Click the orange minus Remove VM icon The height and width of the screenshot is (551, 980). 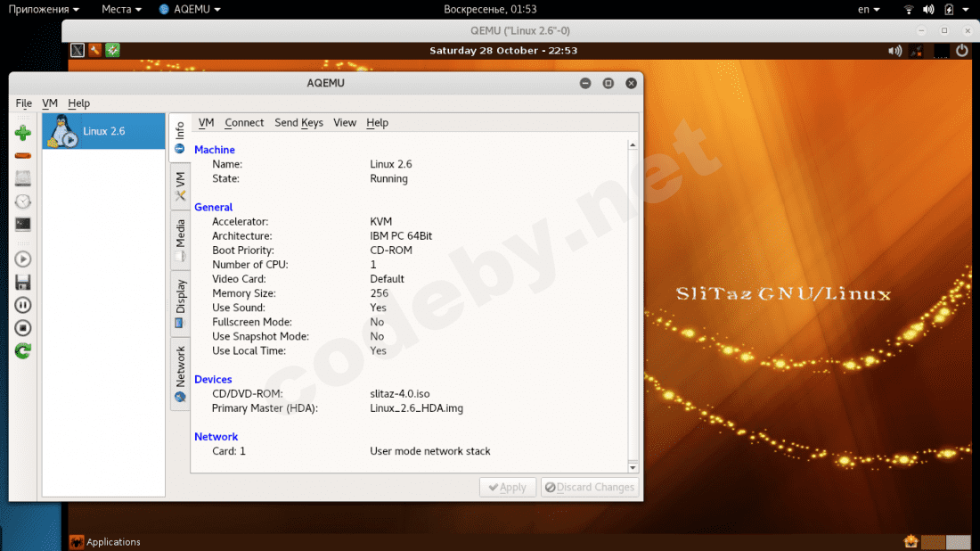pos(23,156)
